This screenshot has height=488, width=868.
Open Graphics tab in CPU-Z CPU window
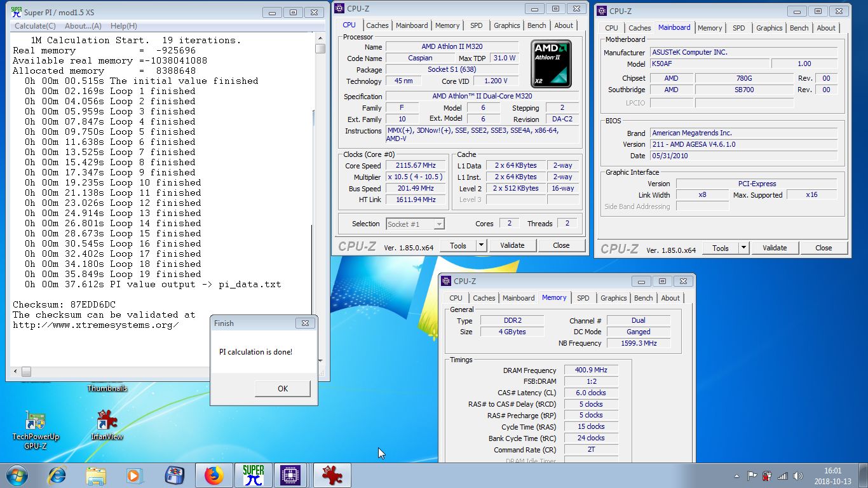coord(507,25)
